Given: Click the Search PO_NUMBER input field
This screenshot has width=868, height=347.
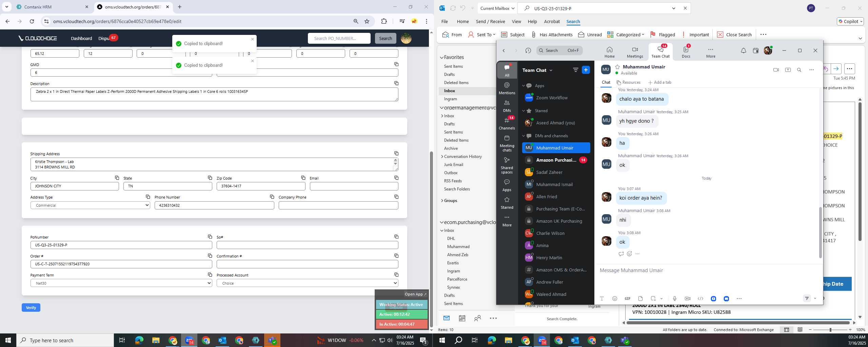Looking at the screenshot, I should (x=339, y=38).
